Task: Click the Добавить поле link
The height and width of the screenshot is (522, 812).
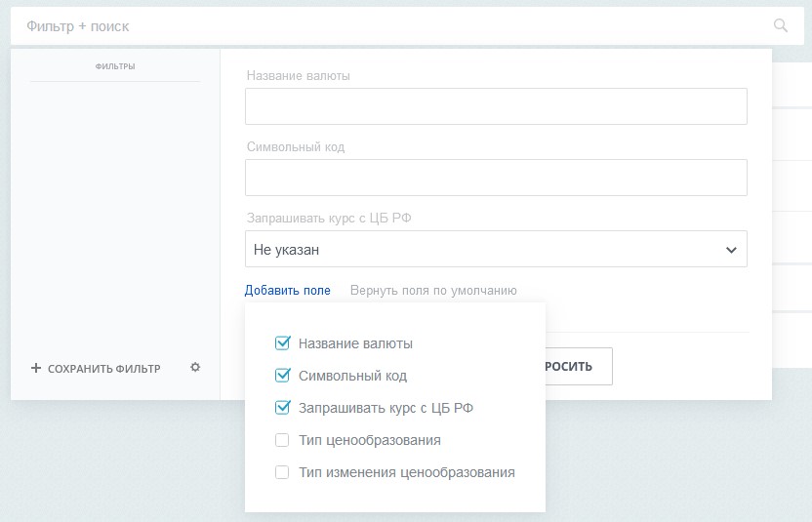Action: click(287, 291)
